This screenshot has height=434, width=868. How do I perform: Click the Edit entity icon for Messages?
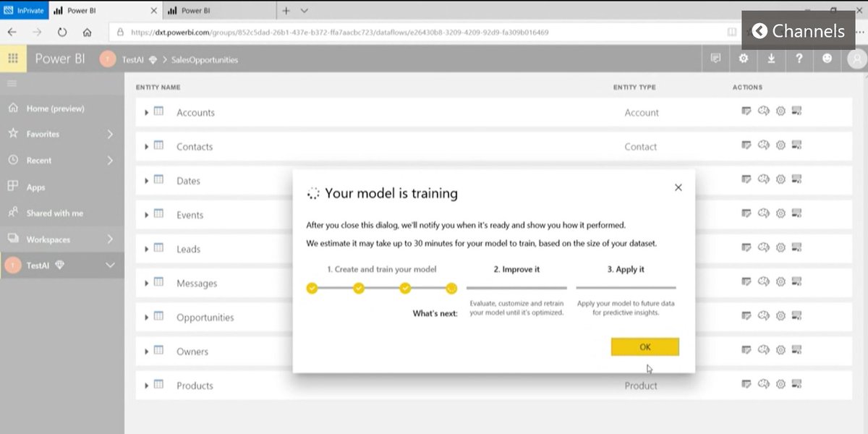[x=746, y=282]
